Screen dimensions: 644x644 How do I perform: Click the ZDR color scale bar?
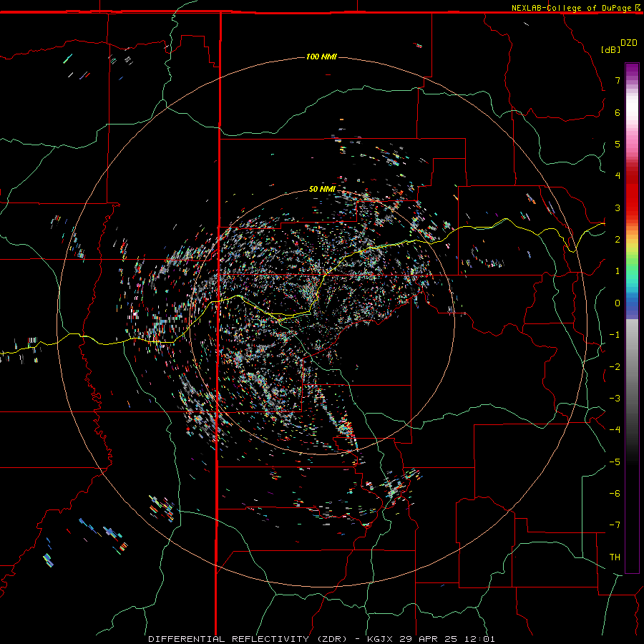[x=632, y=318]
